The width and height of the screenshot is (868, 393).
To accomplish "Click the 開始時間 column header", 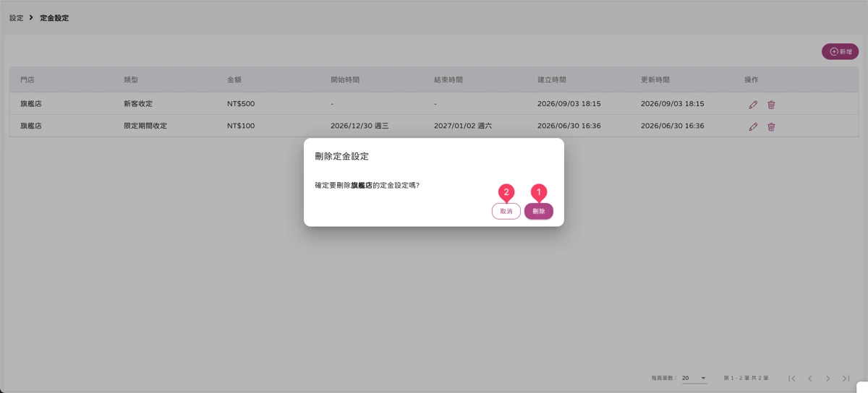I will (345, 79).
